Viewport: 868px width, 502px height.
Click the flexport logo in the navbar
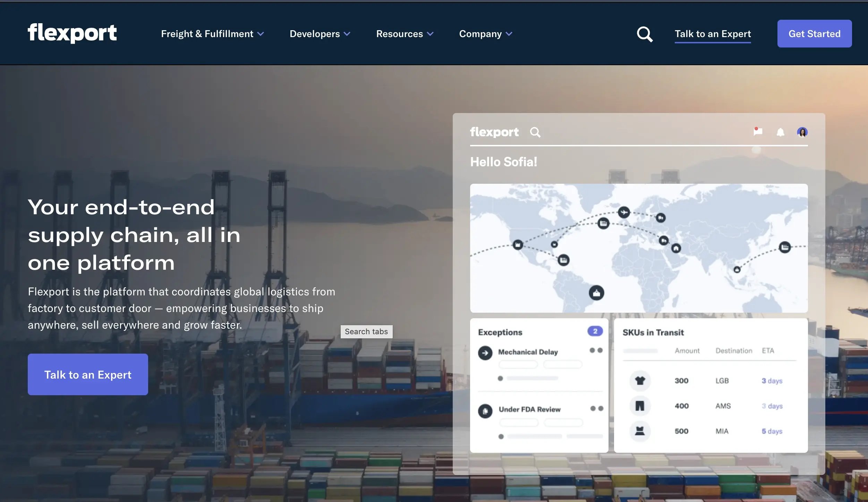(72, 33)
